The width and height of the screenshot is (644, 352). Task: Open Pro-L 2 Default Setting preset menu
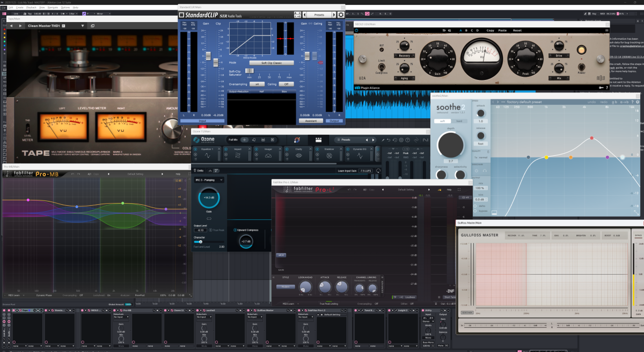(x=406, y=190)
